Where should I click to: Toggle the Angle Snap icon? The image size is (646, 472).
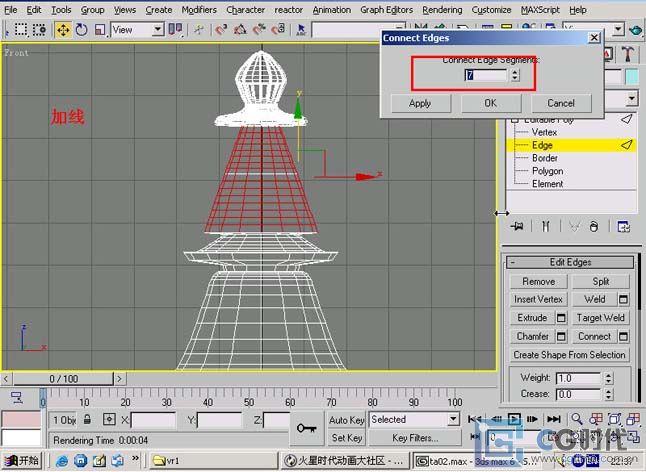[x=240, y=30]
